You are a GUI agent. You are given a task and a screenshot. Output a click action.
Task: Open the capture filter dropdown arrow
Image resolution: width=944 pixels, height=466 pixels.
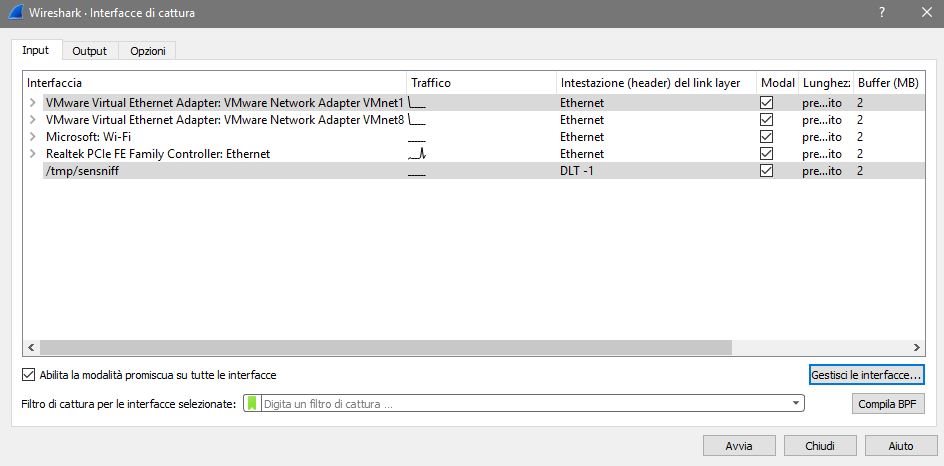click(796, 404)
